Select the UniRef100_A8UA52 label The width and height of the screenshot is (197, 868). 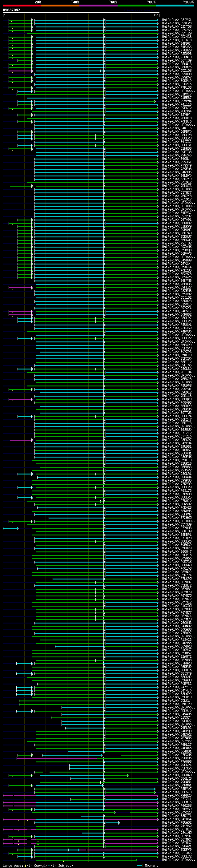(x=177, y=822)
